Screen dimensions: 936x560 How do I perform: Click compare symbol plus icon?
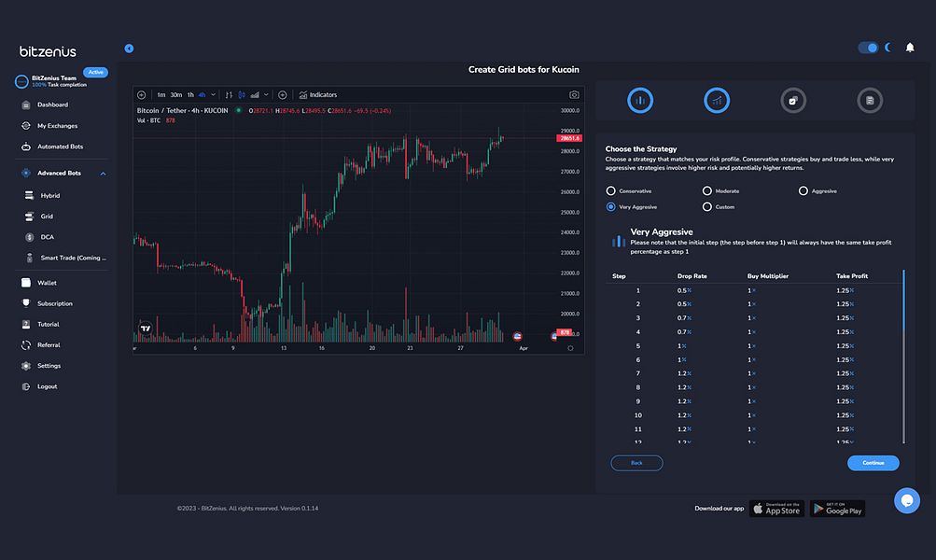coord(283,95)
